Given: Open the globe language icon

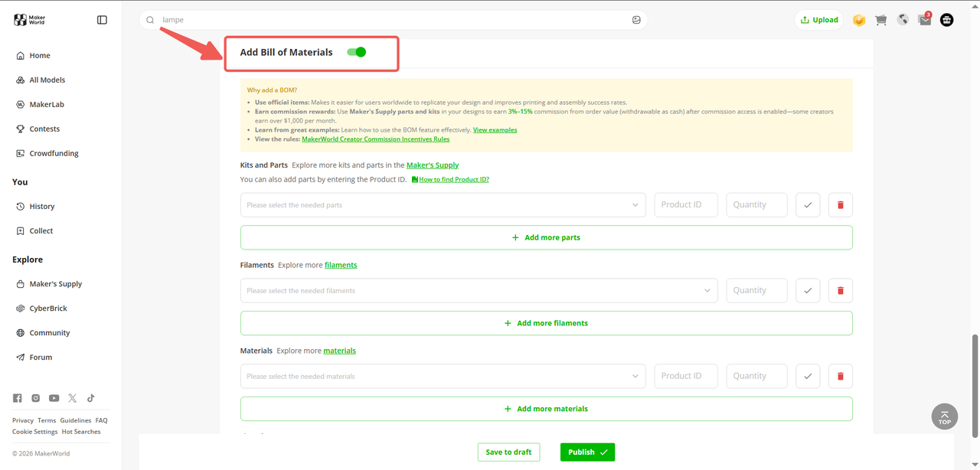Looking at the screenshot, I should [x=903, y=20].
